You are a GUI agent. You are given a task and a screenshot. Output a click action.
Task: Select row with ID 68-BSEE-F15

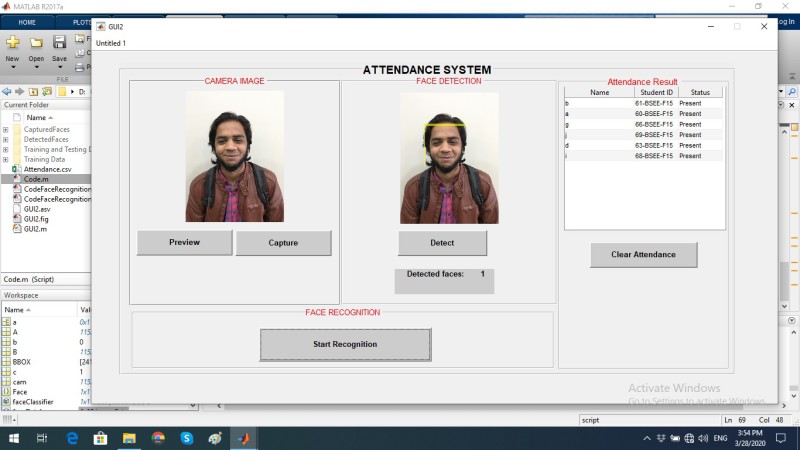(643, 156)
